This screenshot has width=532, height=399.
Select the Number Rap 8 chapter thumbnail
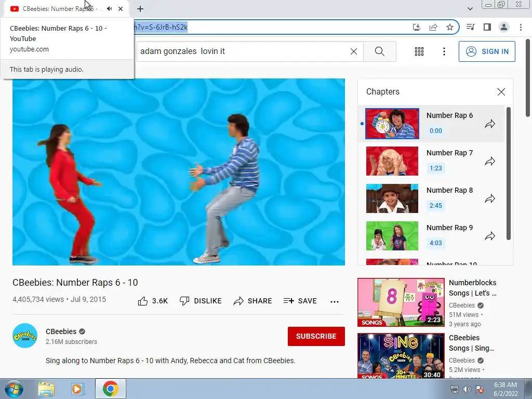[392, 198]
